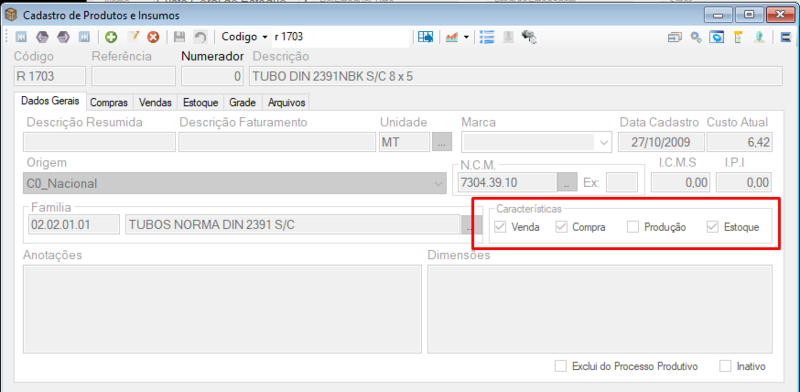Delete record with the red X icon
800x392 pixels.
click(x=154, y=37)
